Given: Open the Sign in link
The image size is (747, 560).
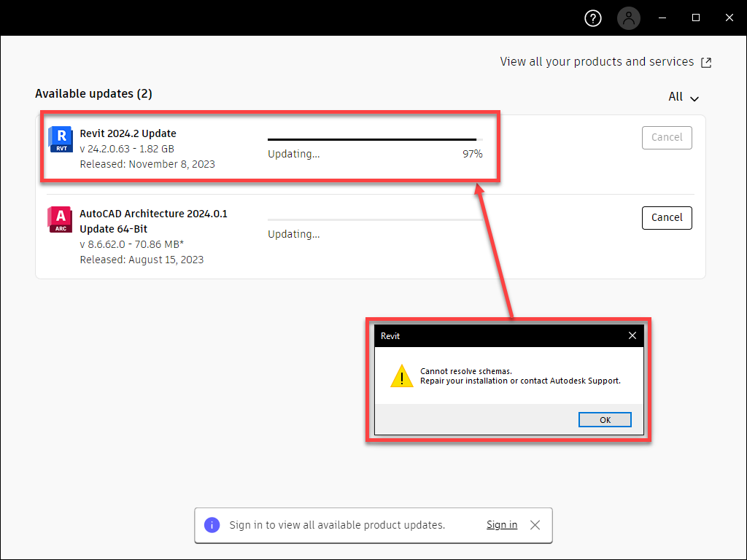Looking at the screenshot, I should point(502,525).
